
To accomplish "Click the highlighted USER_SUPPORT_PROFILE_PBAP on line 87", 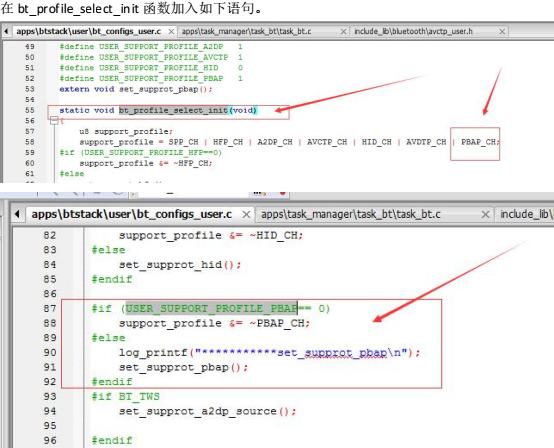I will pos(211,308).
